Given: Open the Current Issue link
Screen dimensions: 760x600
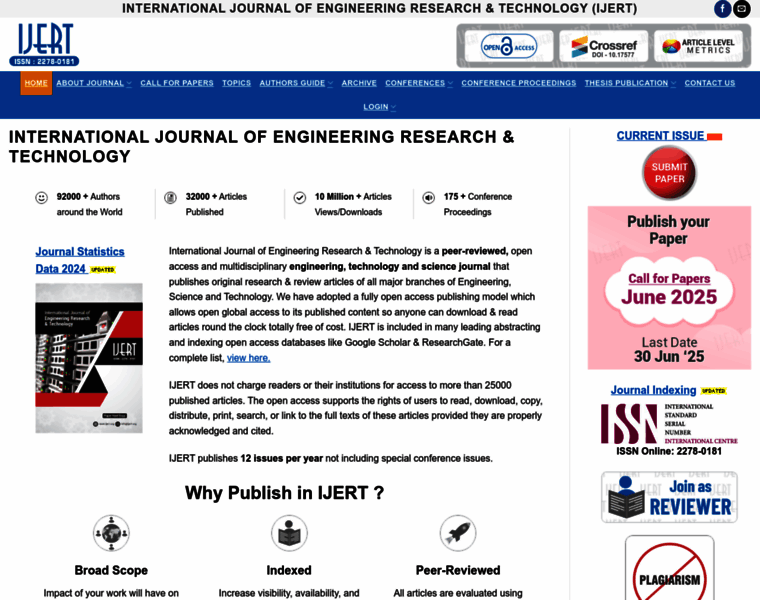Looking at the screenshot, I should [x=660, y=136].
